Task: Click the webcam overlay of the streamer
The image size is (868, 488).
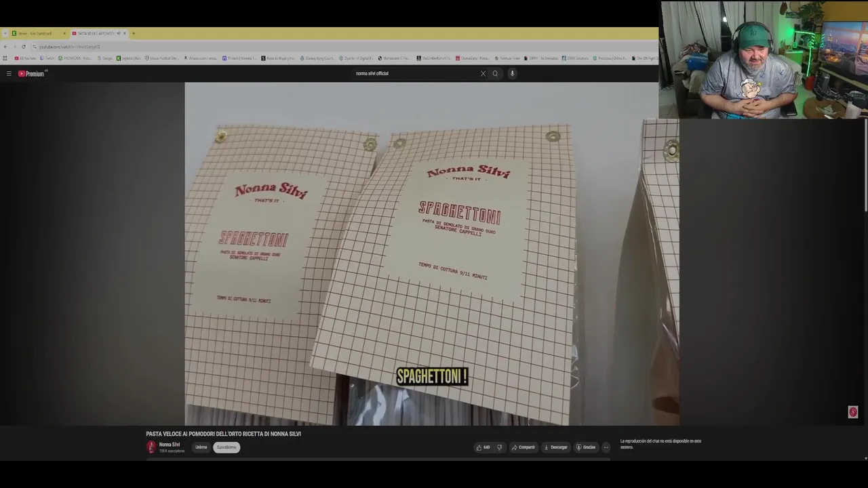Action: [764, 60]
